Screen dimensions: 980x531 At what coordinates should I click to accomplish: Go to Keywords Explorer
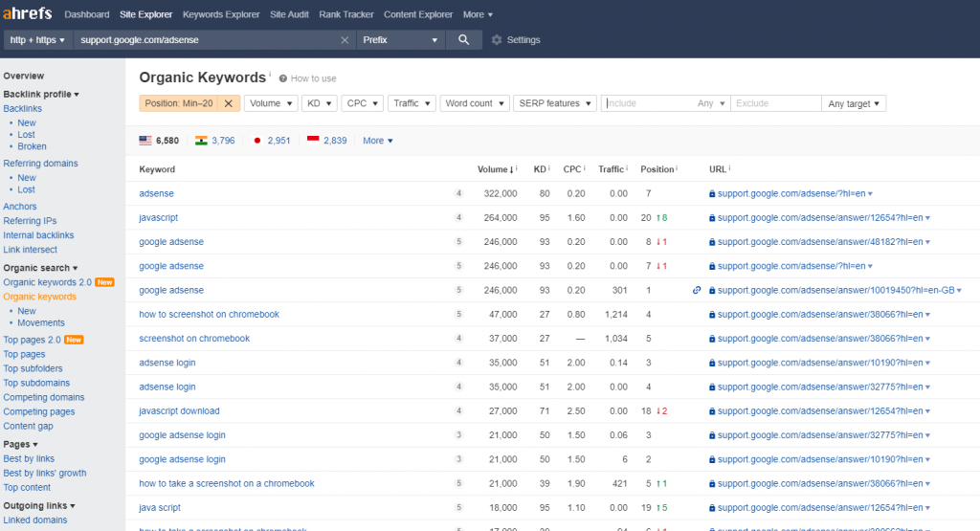pos(221,14)
